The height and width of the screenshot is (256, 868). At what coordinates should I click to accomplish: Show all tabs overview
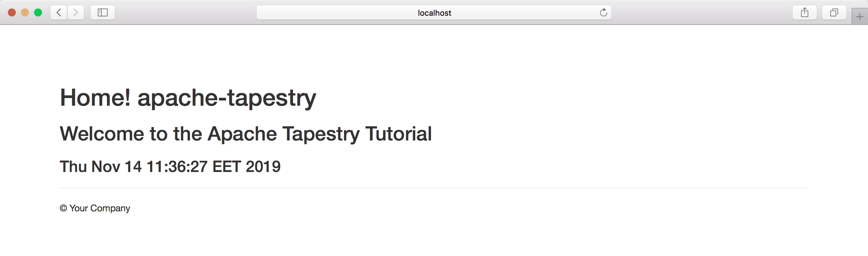[x=834, y=13]
